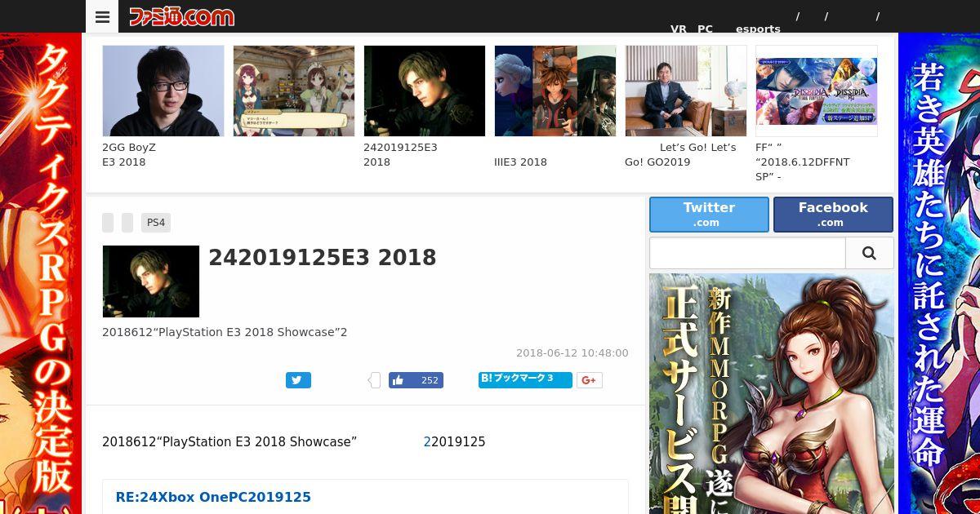The height and width of the screenshot is (514, 980).
Task: Open the hamburger menu
Action: (x=102, y=16)
